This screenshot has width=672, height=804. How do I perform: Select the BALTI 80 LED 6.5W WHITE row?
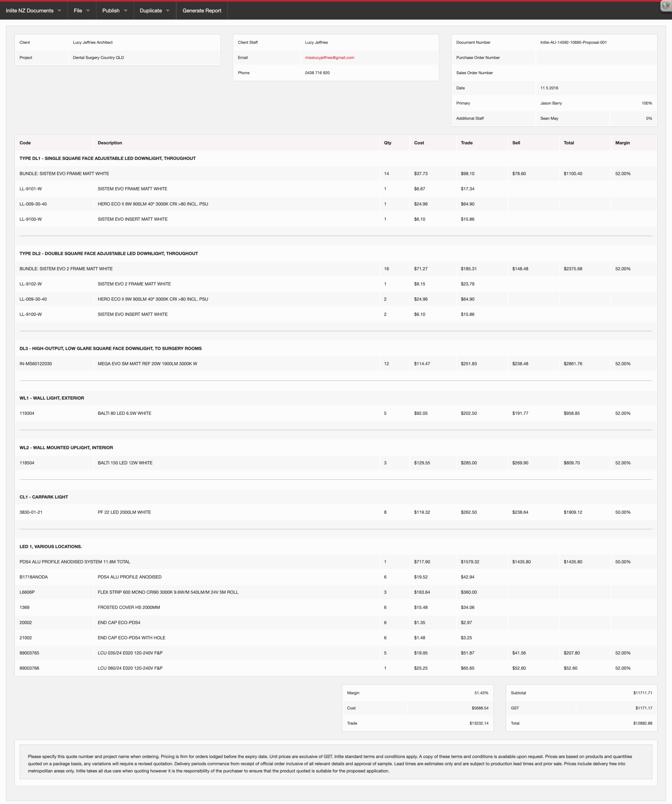pos(336,414)
